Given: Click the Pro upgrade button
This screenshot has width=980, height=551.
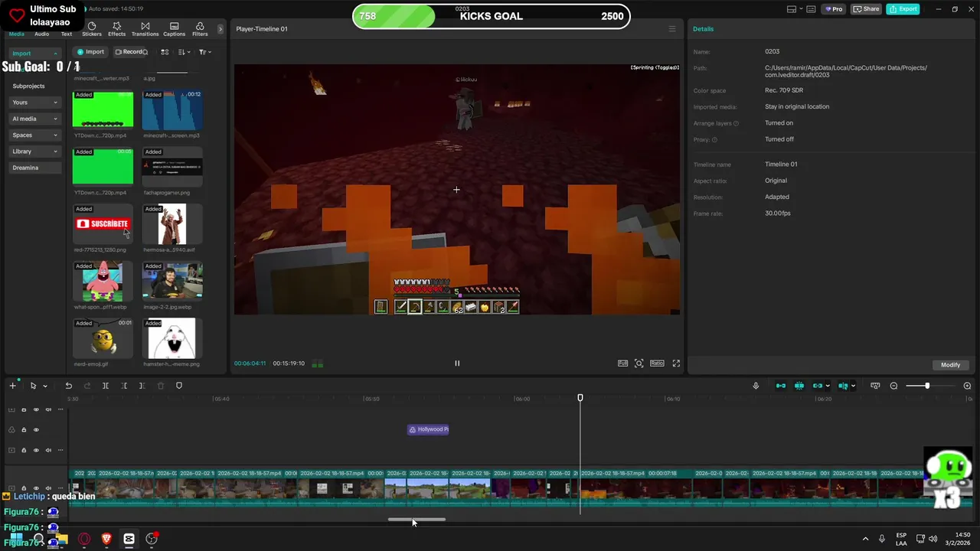Looking at the screenshot, I should (x=834, y=9).
